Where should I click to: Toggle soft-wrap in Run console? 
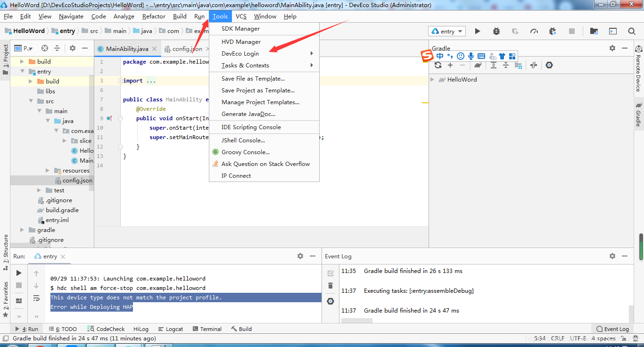pyautogui.click(x=36, y=298)
